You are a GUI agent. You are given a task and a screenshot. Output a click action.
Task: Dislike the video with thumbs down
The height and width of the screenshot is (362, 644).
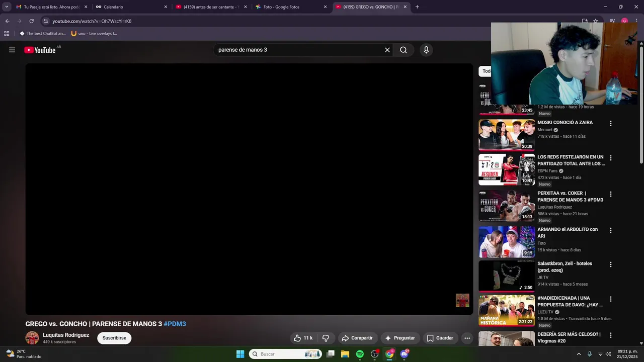[x=326, y=338]
